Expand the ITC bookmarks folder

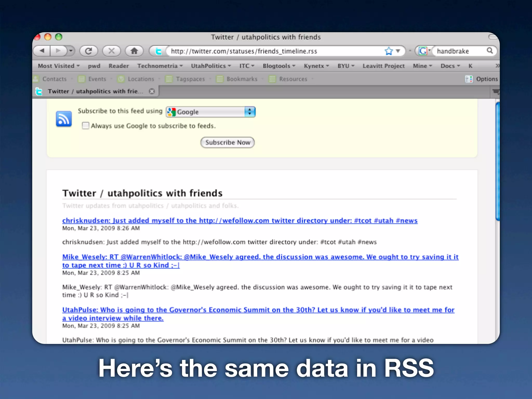(247, 66)
